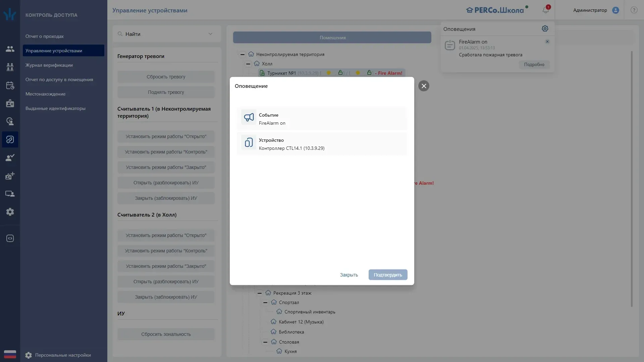Close the Оповещение dialog with round X

tap(424, 86)
